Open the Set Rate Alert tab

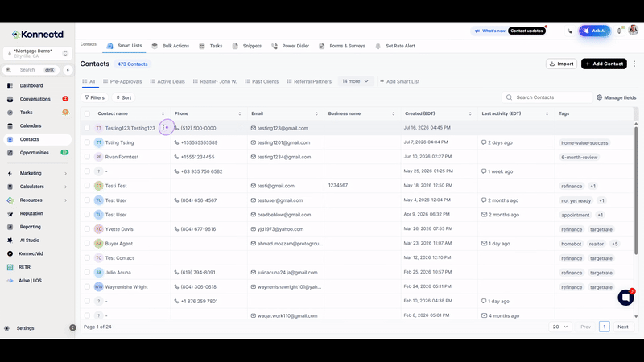[395, 46]
